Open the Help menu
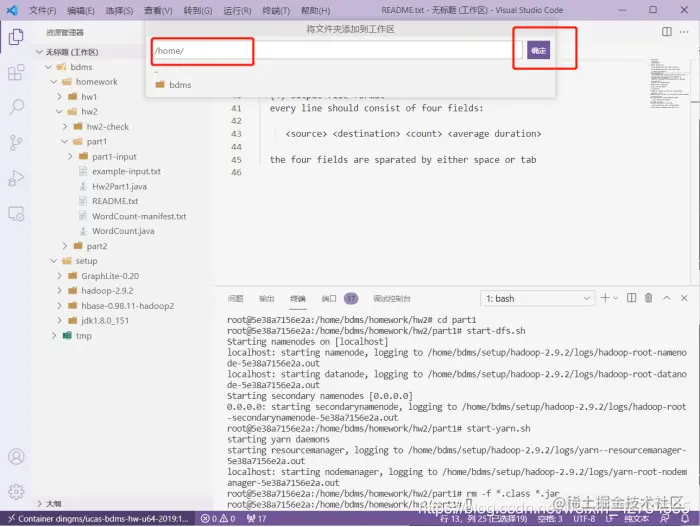The width and height of the screenshot is (700, 527). (x=315, y=10)
